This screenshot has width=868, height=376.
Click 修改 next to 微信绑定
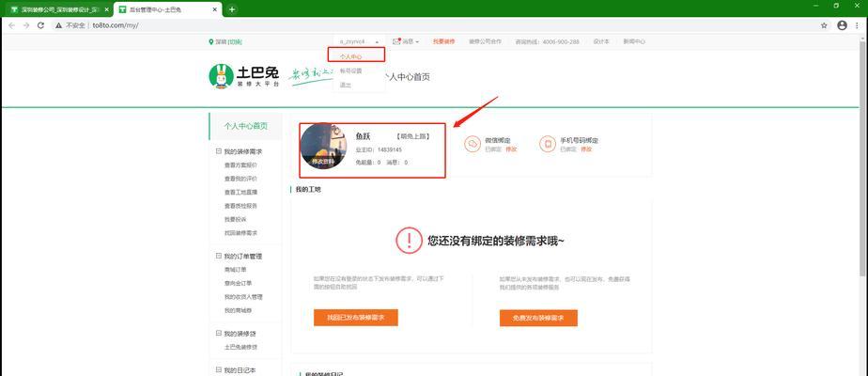point(511,149)
